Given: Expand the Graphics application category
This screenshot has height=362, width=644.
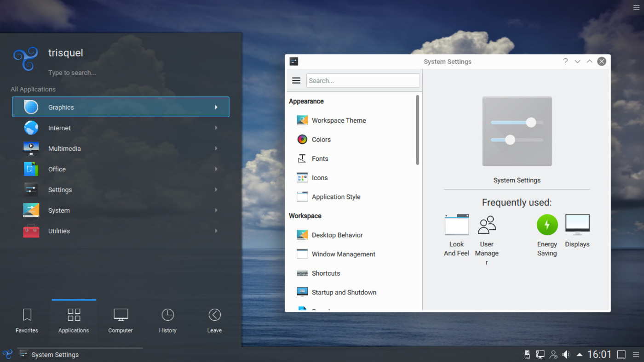Looking at the screenshot, I should click(121, 107).
